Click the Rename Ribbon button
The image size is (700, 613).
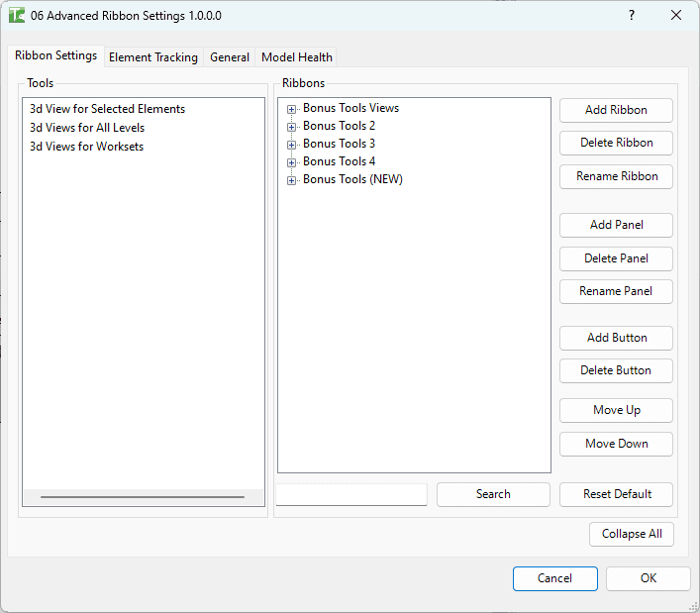coord(616,176)
